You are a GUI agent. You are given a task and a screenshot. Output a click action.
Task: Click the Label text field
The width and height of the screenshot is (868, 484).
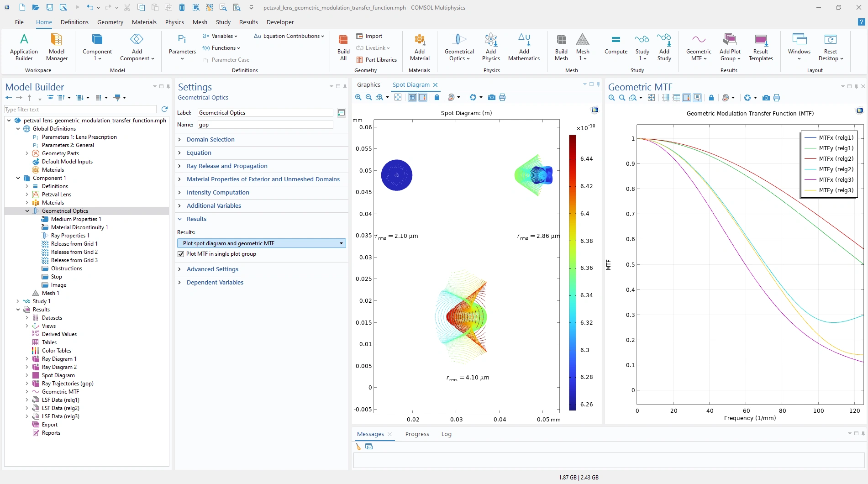265,113
